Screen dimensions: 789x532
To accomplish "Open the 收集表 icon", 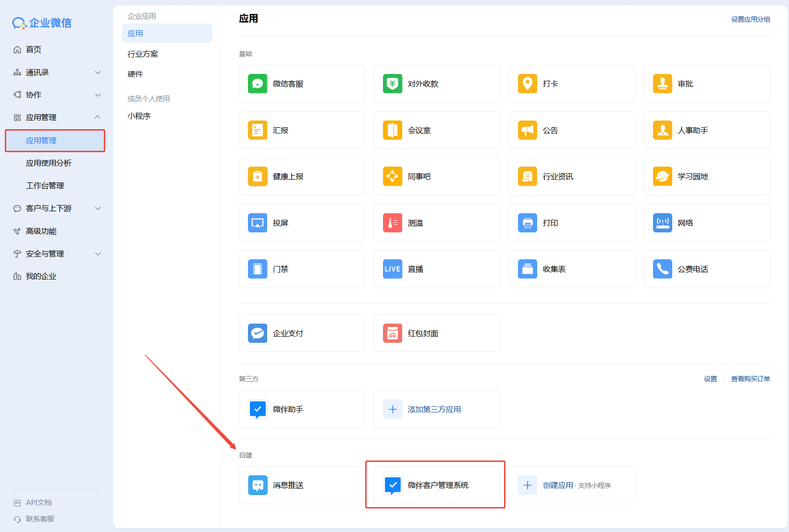I will pos(528,269).
